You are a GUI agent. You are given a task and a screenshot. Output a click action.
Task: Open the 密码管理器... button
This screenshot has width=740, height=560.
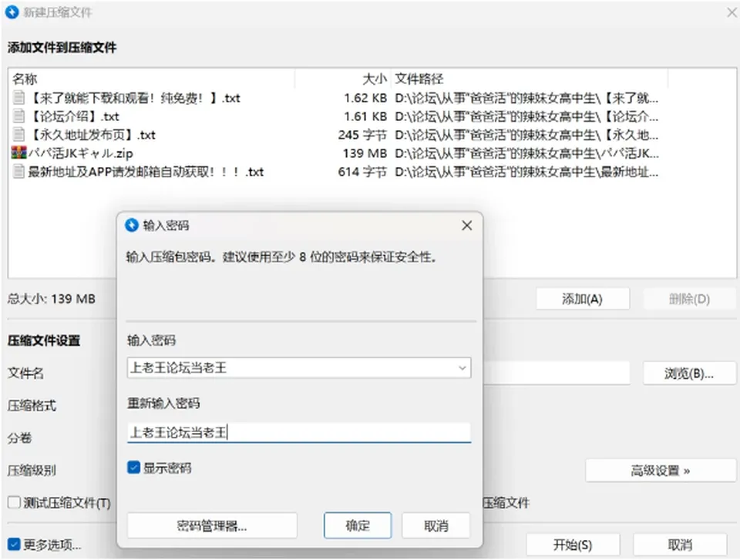pos(212,525)
